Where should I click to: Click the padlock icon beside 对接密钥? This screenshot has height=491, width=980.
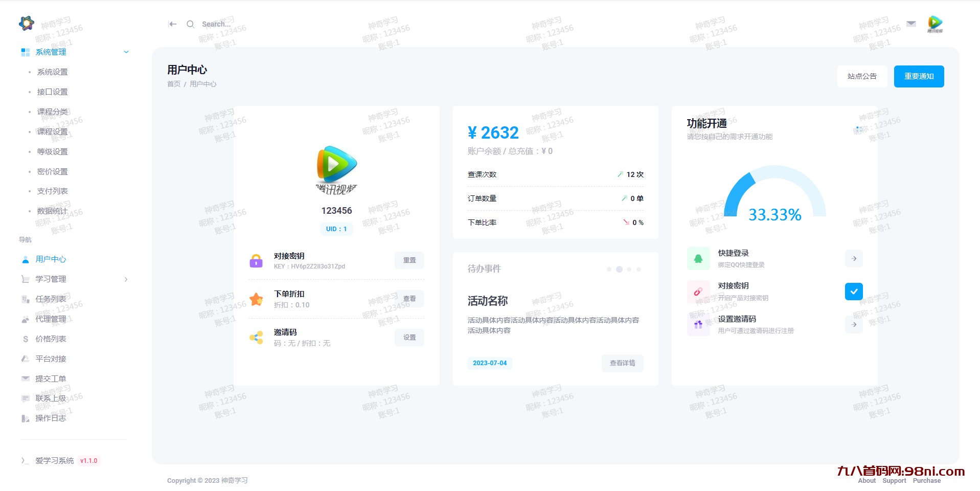(x=256, y=260)
